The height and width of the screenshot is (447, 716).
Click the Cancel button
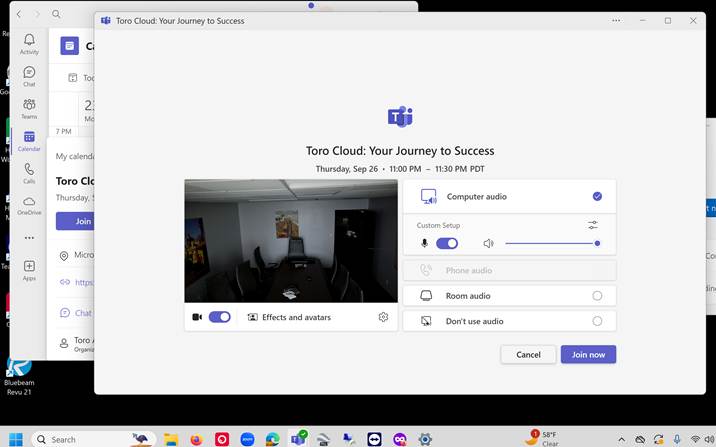point(528,355)
